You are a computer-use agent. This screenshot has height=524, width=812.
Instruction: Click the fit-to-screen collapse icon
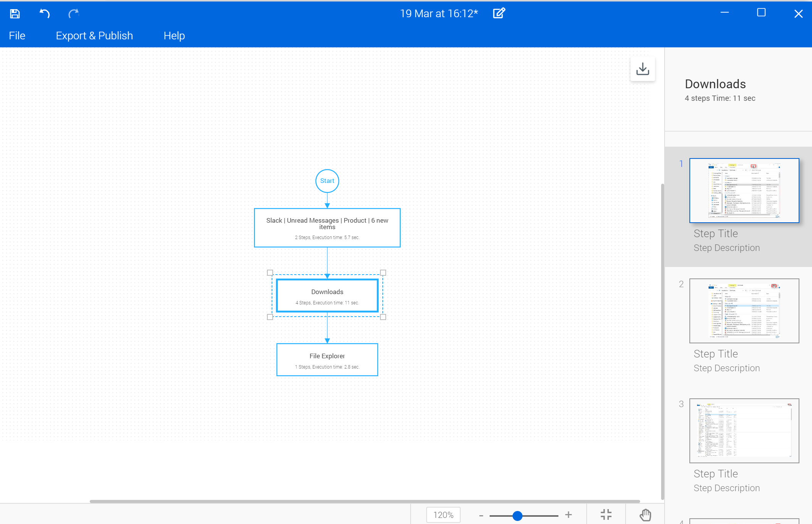point(606,514)
